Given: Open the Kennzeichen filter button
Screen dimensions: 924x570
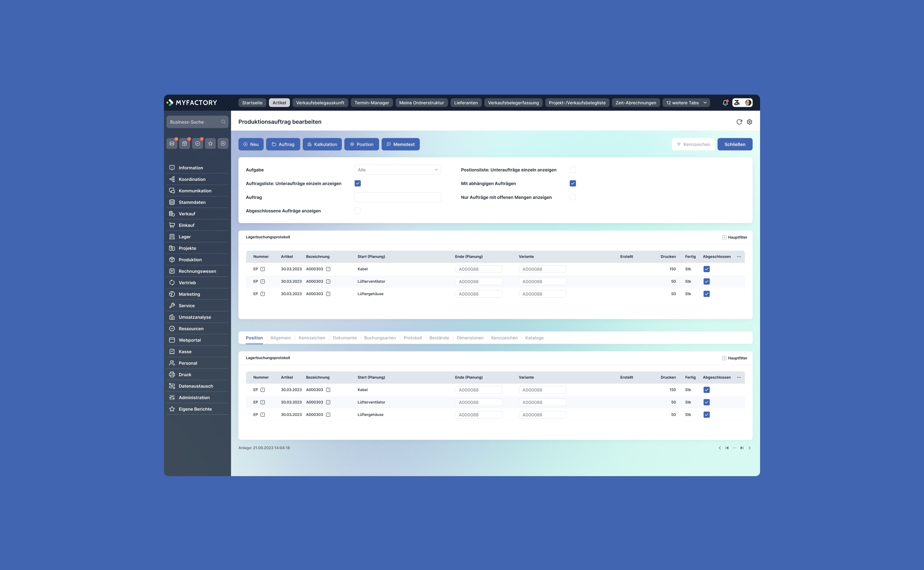Looking at the screenshot, I should (693, 144).
